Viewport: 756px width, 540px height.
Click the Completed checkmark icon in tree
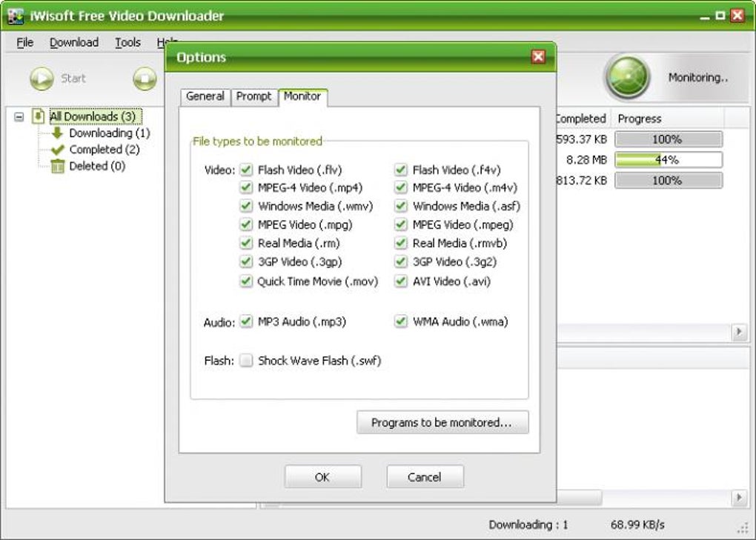[57, 150]
